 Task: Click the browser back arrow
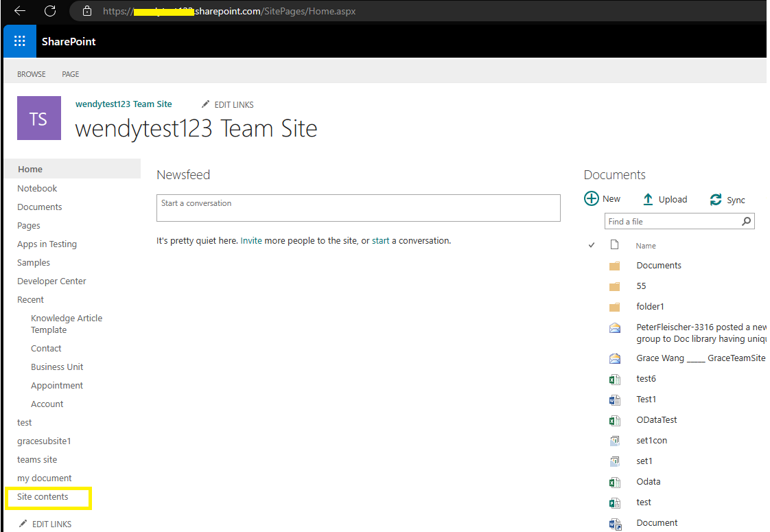(x=20, y=11)
